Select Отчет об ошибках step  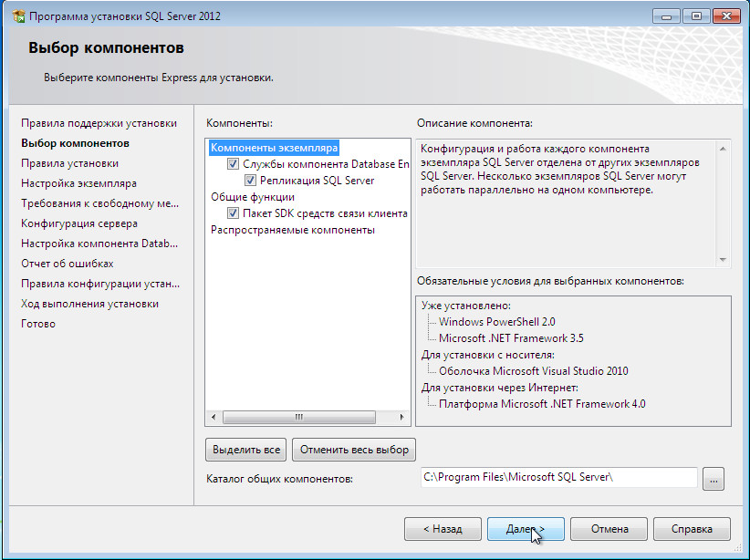click(x=68, y=264)
